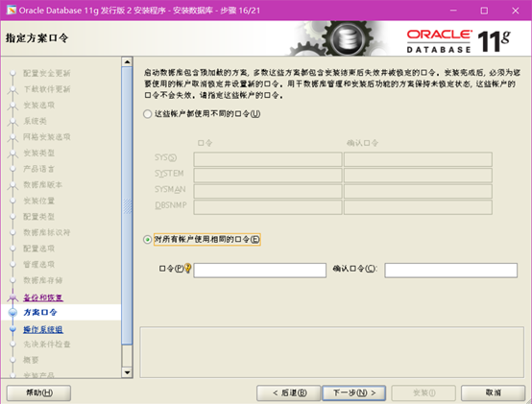Click the SYSTEM password field
The height and width of the screenshot is (404, 532).
(268, 176)
